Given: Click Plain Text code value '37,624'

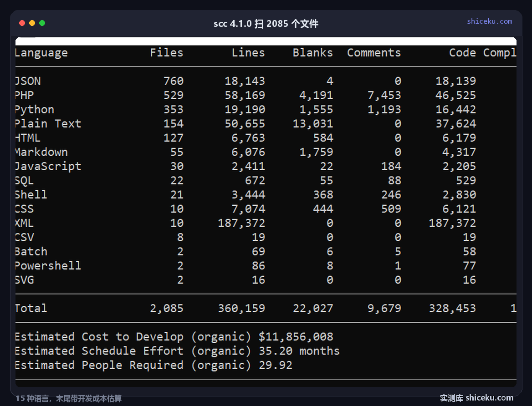Looking at the screenshot, I should 455,124.
